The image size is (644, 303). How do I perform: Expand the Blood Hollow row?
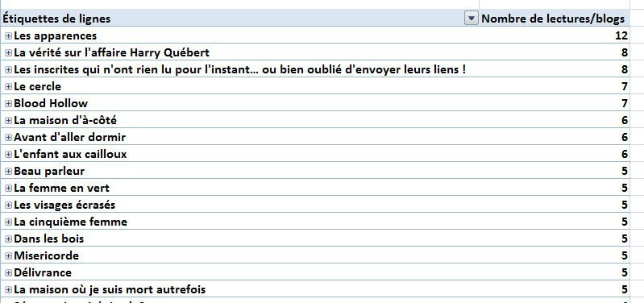click(8, 103)
